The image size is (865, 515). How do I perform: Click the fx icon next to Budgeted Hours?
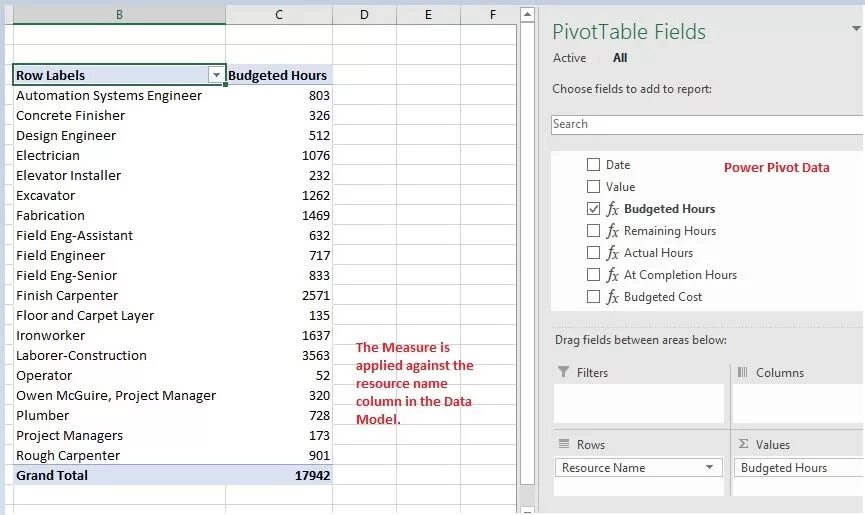tap(612, 209)
